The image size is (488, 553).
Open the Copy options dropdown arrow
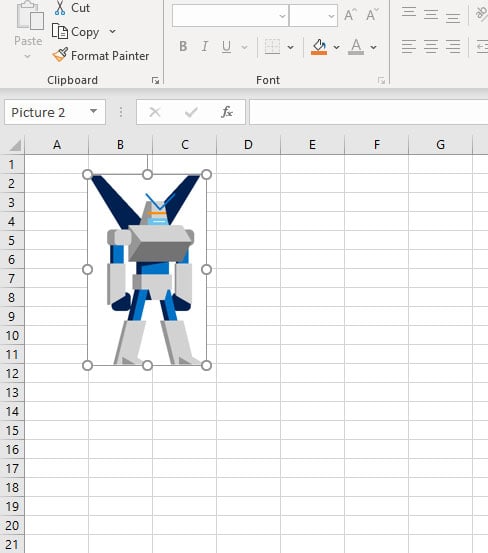click(112, 32)
